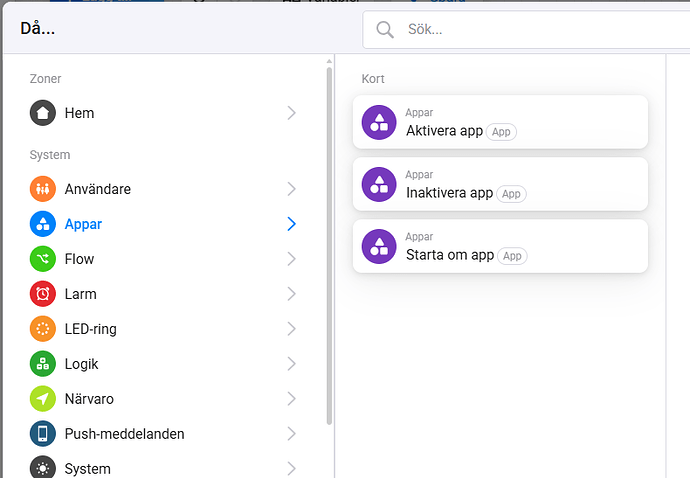Choose the Inaktivera app card
690x478 pixels.
500,184
